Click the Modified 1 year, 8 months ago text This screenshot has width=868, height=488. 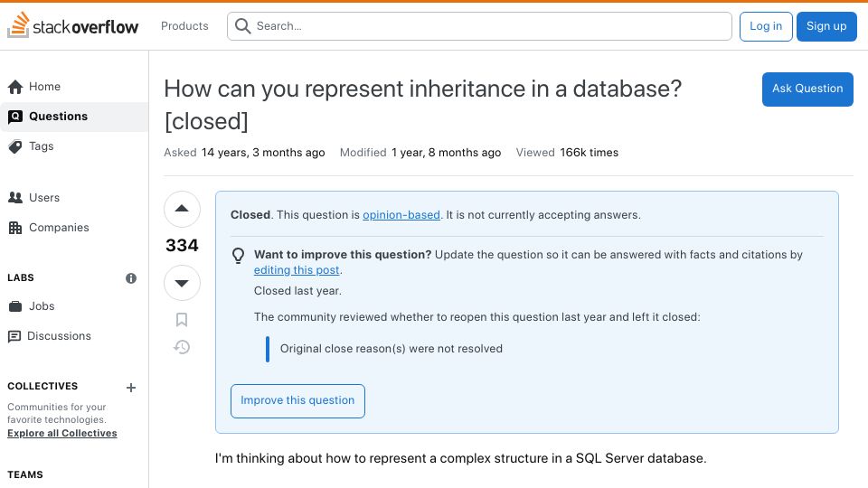point(420,153)
